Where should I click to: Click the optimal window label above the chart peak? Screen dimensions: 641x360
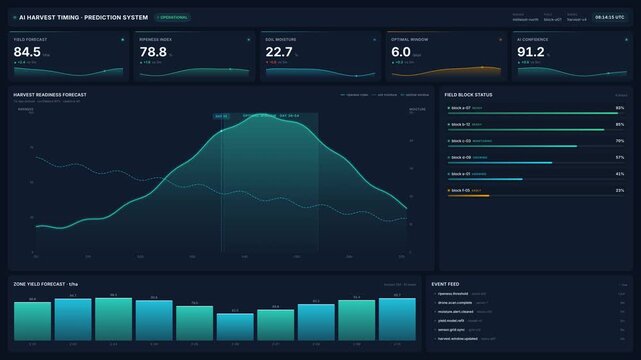271,116
